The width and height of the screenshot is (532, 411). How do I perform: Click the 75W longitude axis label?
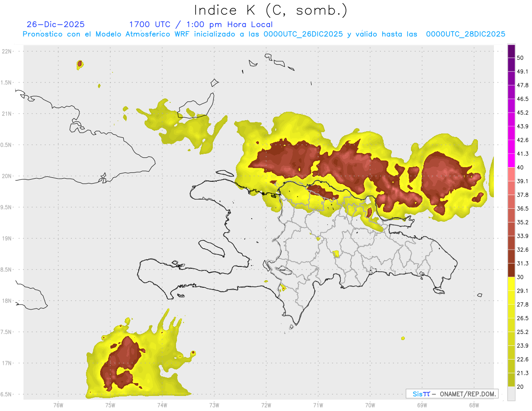tap(110, 405)
